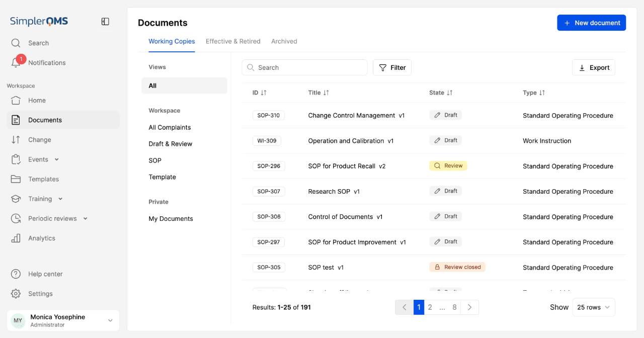Collapse the sidebar with the panel icon
The height and width of the screenshot is (338, 644).
tap(105, 22)
